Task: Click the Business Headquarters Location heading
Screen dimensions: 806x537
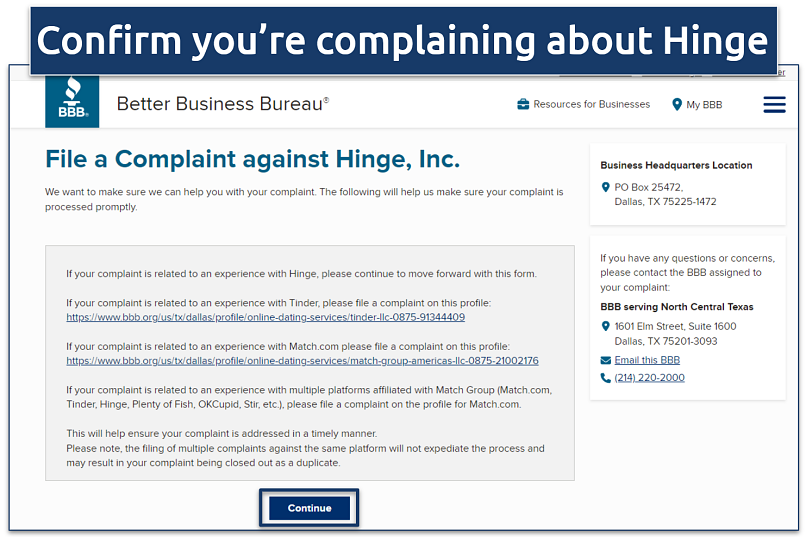Action: (x=676, y=165)
